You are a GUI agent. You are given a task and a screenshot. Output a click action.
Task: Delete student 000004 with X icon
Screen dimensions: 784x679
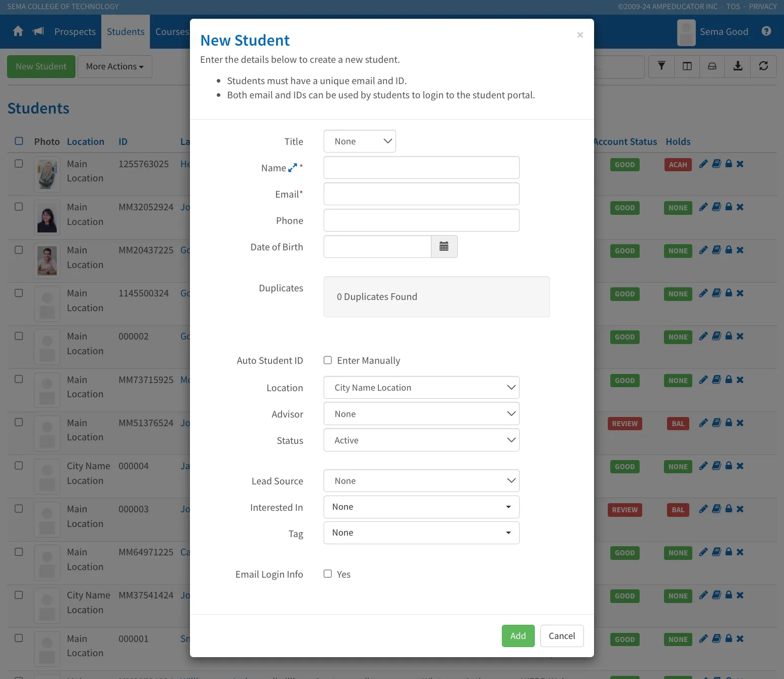(x=740, y=466)
